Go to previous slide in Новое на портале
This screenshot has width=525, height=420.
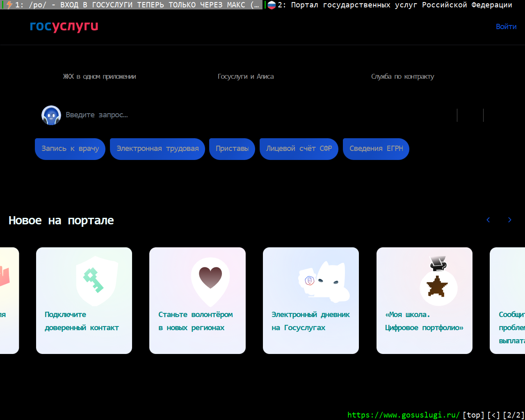(488, 220)
